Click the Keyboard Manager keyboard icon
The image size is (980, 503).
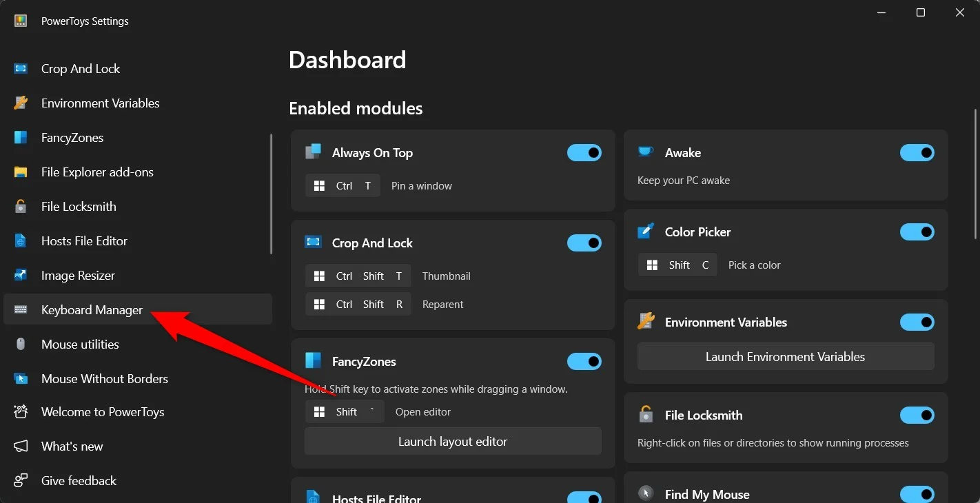[21, 310]
